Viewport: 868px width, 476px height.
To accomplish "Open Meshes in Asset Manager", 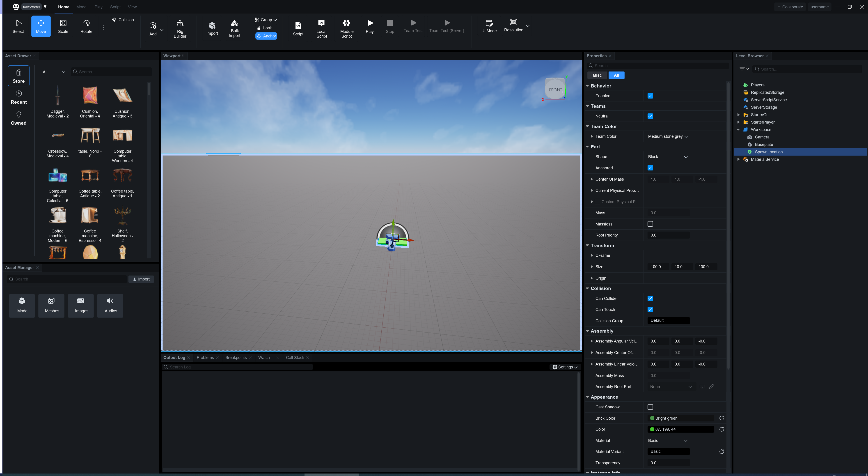I will pos(52,305).
